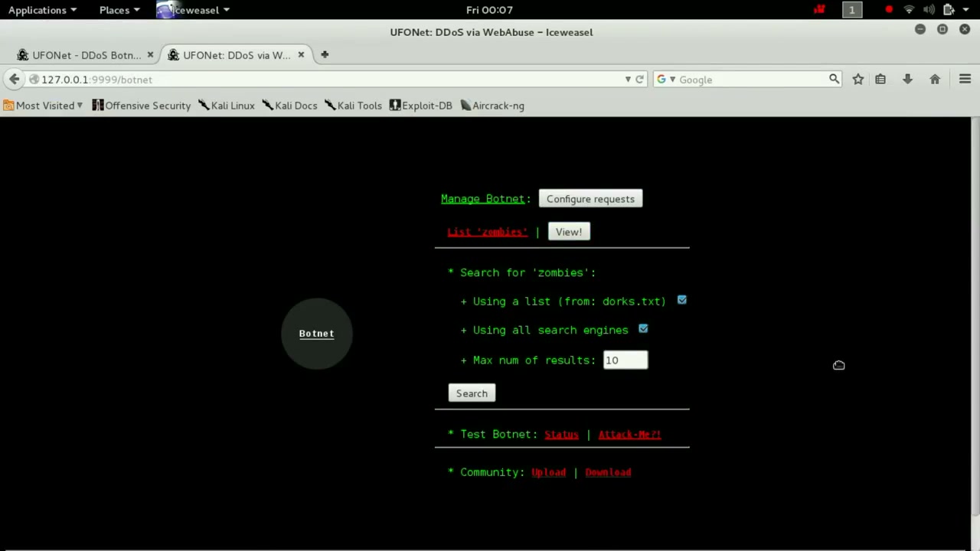Click the Configure requests button

pos(590,199)
